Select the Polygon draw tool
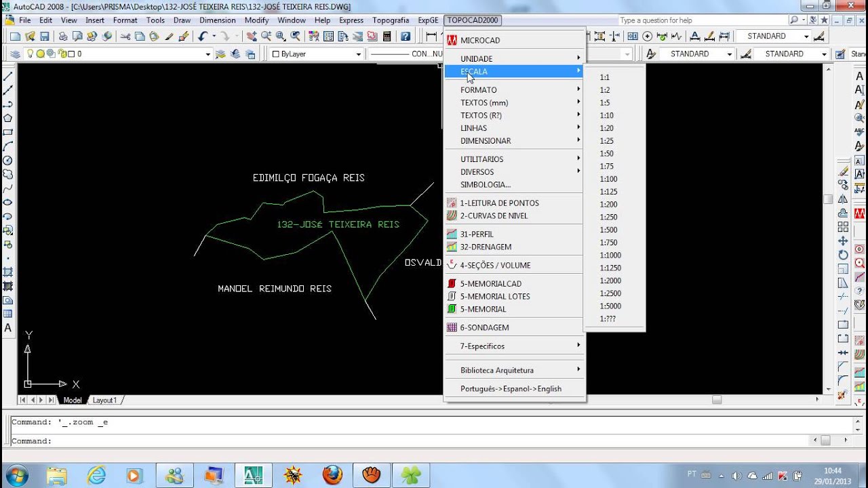This screenshot has width=868, height=488. click(x=8, y=118)
